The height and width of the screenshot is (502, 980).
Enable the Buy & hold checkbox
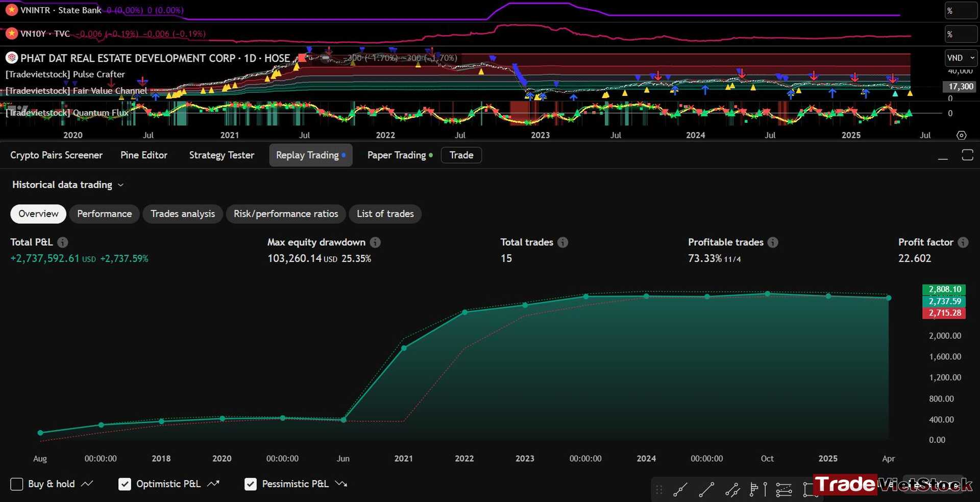tap(17, 484)
